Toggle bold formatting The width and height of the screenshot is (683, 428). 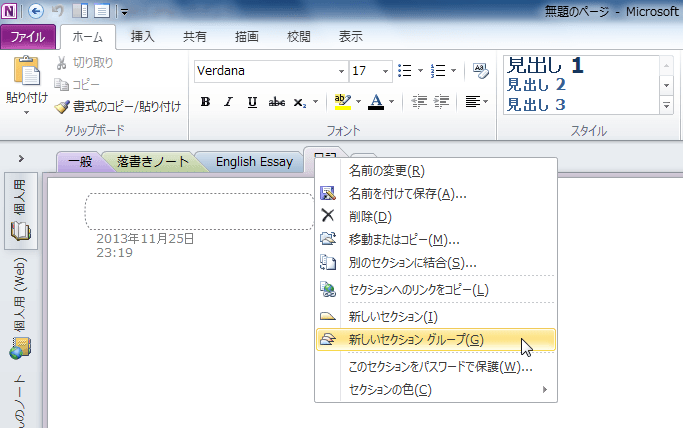click(205, 102)
